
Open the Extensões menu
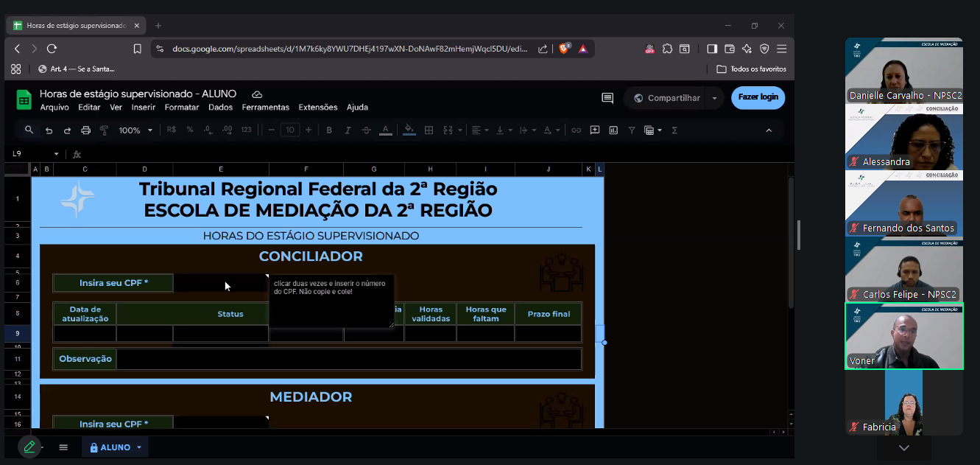click(318, 107)
